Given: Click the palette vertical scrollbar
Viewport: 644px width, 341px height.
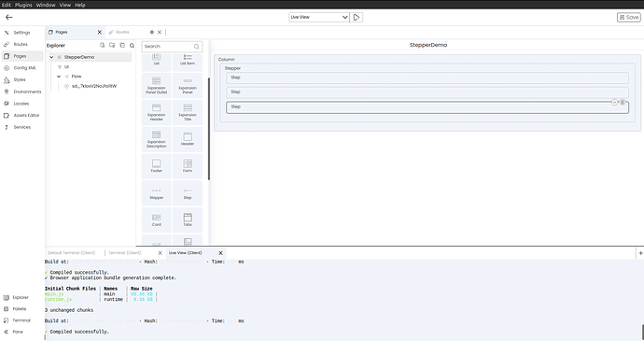Looking at the screenshot, I should point(209,129).
